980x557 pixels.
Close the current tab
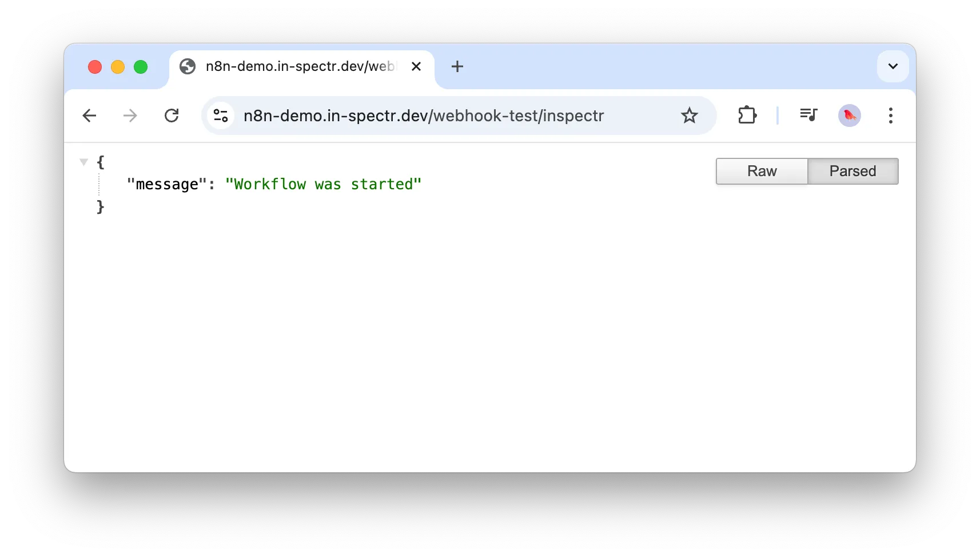click(416, 66)
